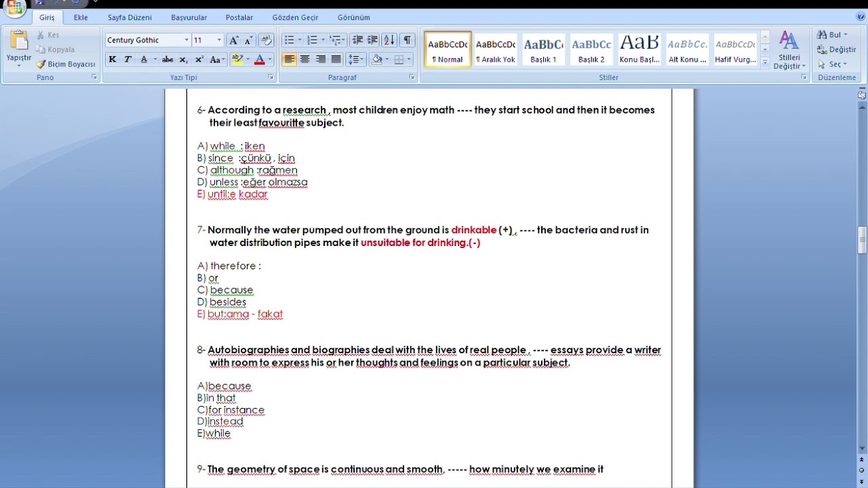The width and height of the screenshot is (868, 488).
Task: Set paragraph alignment to center
Action: pos(305,60)
